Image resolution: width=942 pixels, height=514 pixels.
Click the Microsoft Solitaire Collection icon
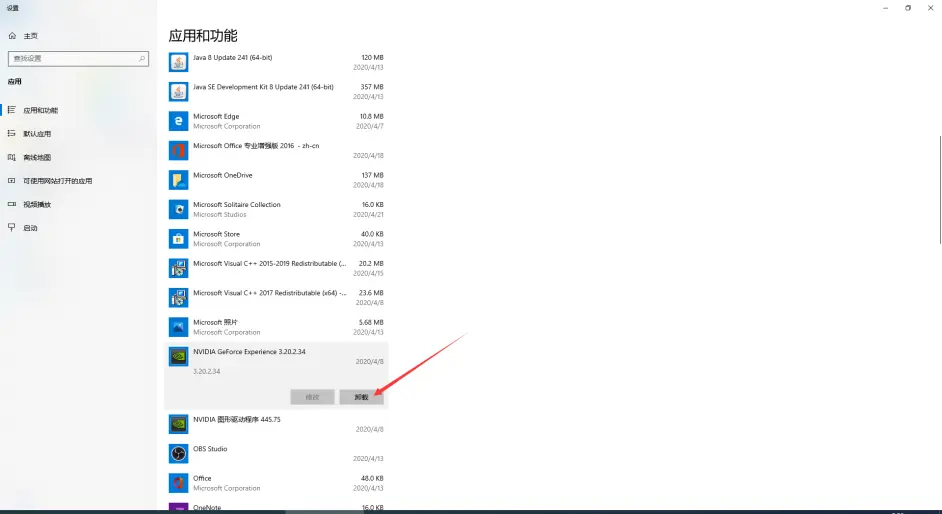pos(178,210)
